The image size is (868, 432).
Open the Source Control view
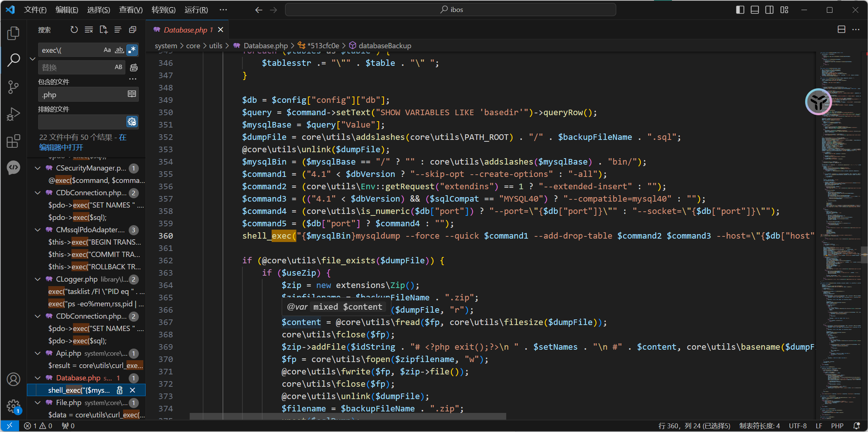click(13, 87)
